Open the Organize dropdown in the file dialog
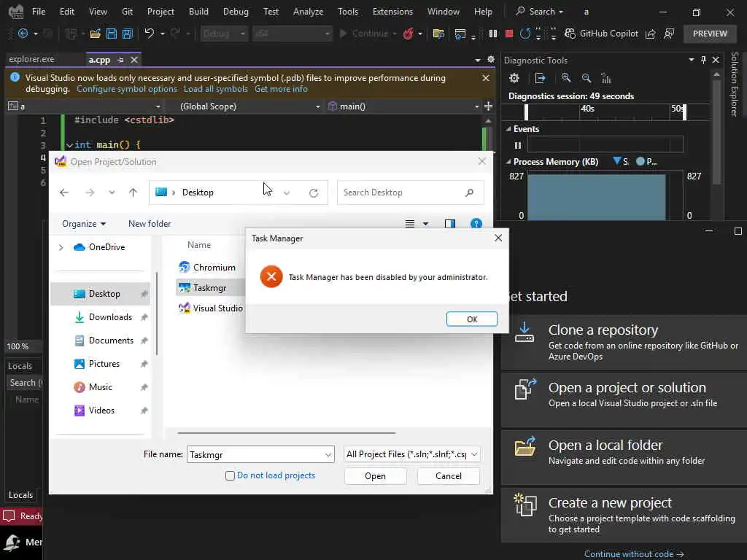 (x=84, y=224)
